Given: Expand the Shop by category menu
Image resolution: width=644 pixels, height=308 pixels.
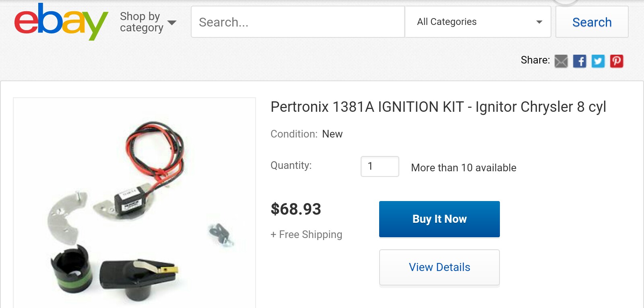Looking at the screenshot, I should (x=148, y=22).
